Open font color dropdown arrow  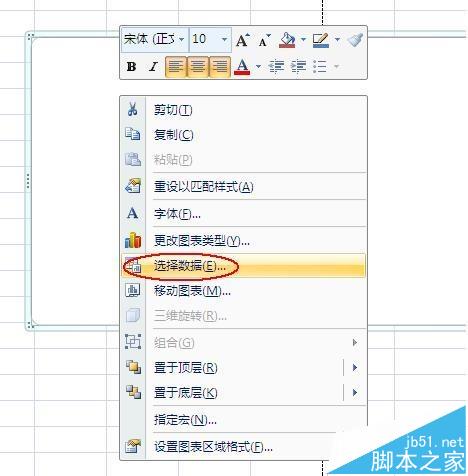click(x=258, y=66)
